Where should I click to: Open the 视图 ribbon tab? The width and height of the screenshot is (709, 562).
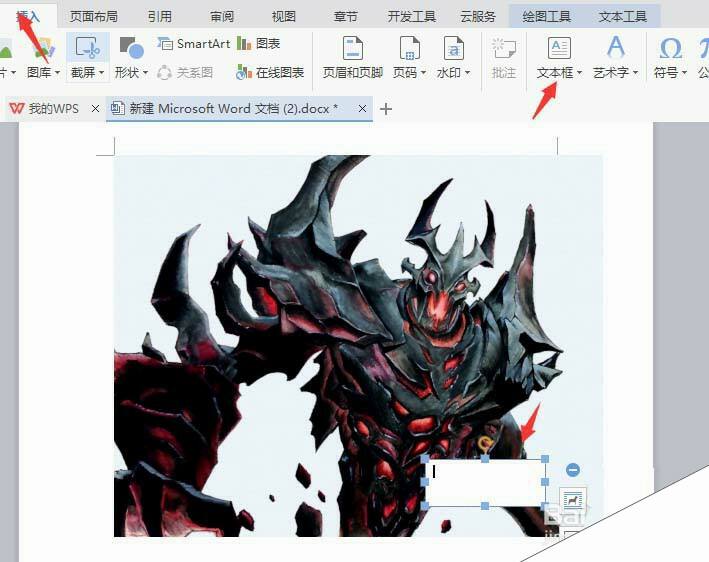point(284,17)
